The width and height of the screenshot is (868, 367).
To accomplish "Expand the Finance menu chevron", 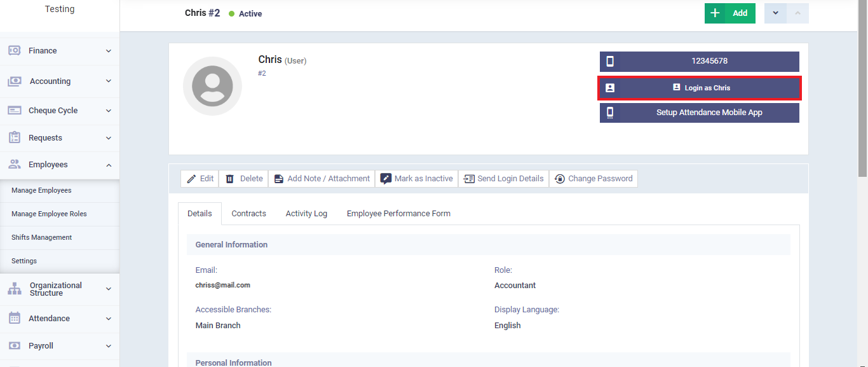I will click(x=109, y=51).
